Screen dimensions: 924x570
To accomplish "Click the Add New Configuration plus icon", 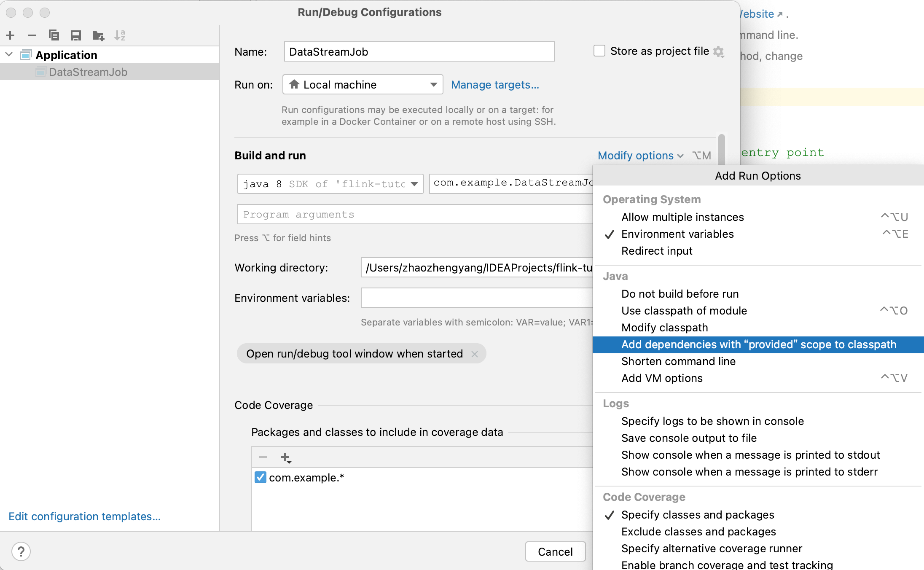I will coord(11,35).
